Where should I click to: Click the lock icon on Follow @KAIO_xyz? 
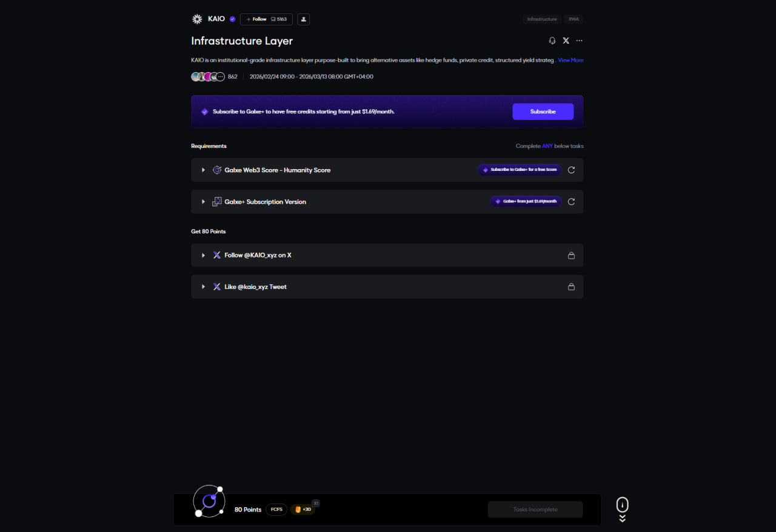coord(571,256)
